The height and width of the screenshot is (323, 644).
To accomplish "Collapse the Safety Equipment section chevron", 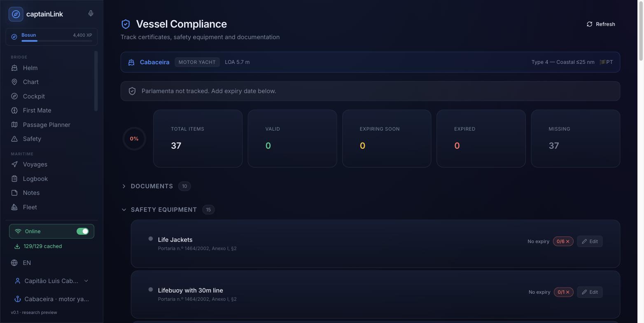I will point(124,210).
